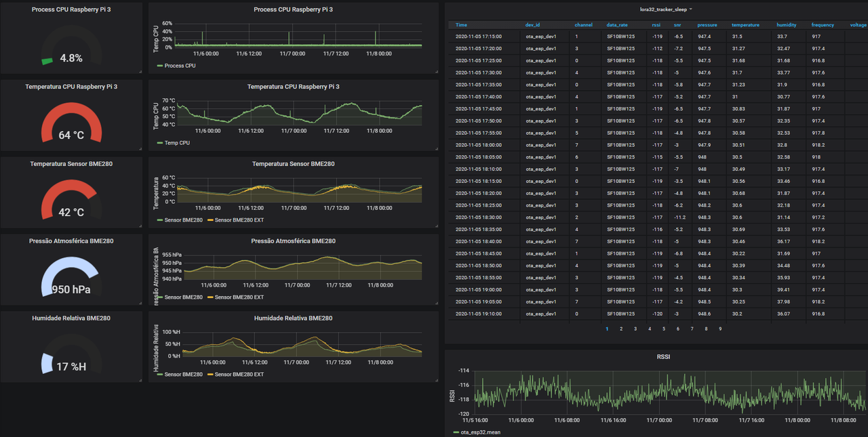This screenshot has width=868, height=437.
Task: Sort the table by frequency column header
Action: point(823,25)
